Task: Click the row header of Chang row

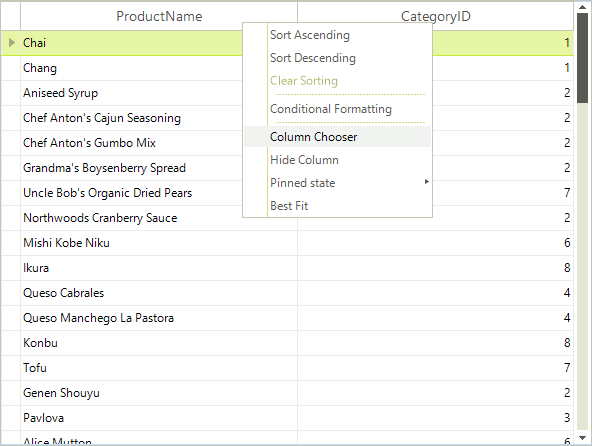Action: 11,68
